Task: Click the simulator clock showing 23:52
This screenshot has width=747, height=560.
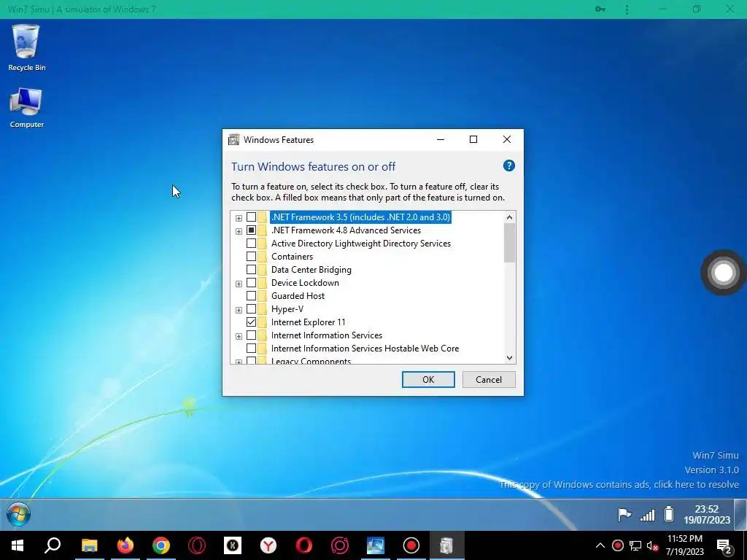Action: tap(707, 514)
